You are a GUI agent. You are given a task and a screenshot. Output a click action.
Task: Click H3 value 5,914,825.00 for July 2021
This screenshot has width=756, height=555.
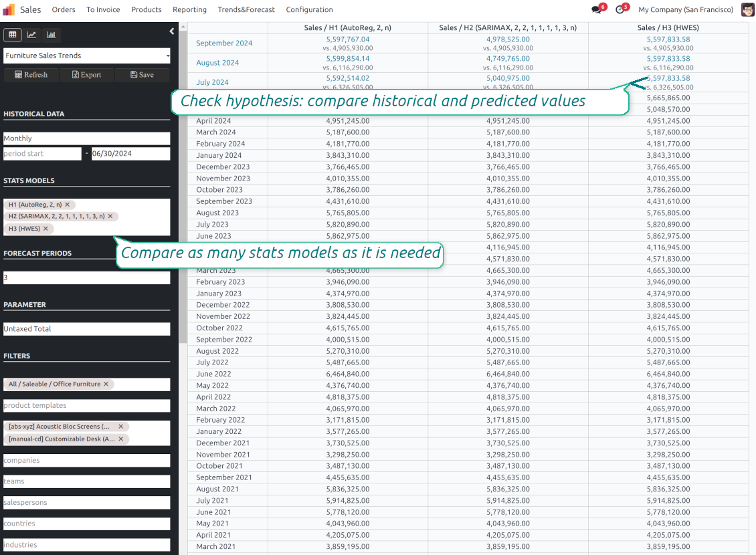point(668,501)
